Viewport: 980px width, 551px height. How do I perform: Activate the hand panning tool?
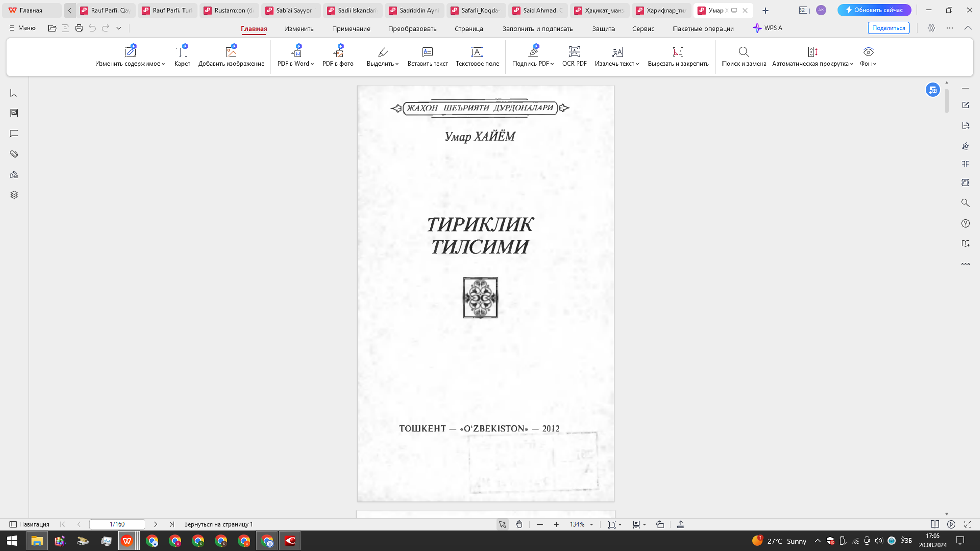coord(519,524)
